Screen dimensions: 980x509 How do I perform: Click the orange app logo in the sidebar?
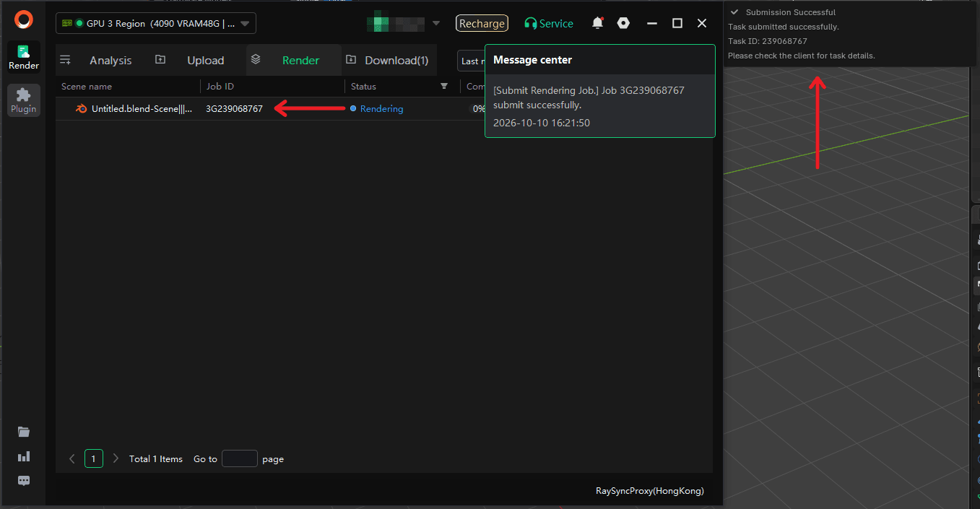point(24,20)
